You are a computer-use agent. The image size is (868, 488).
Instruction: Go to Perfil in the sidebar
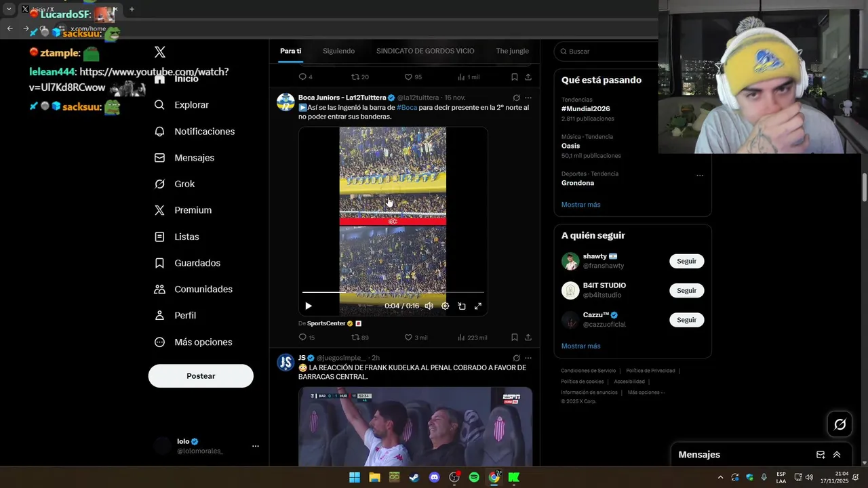pyautogui.click(x=175, y=315)
